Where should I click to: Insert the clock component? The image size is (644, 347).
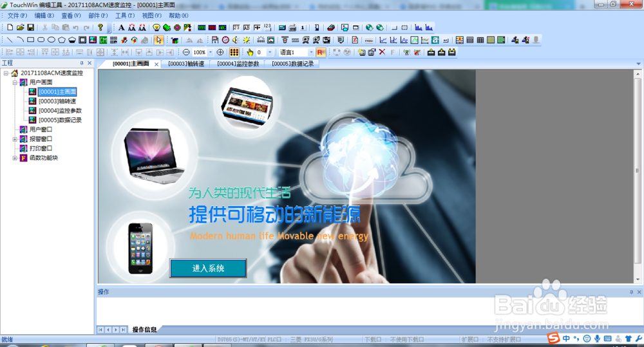coord(225,40)
